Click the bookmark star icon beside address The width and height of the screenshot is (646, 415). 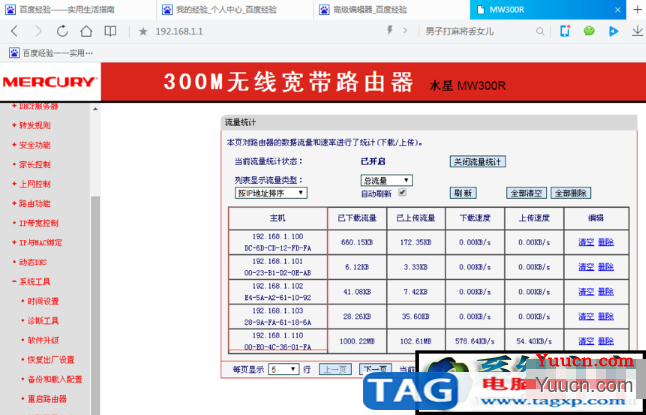click(x=143, y=31)
